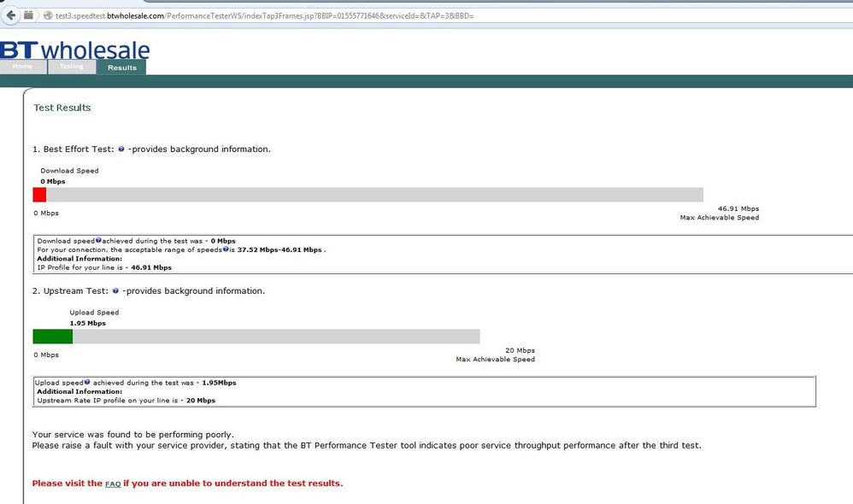Click '46.91 Mbps' max achievable speed label
The image size is (853, 504).
tap(738, 208)
